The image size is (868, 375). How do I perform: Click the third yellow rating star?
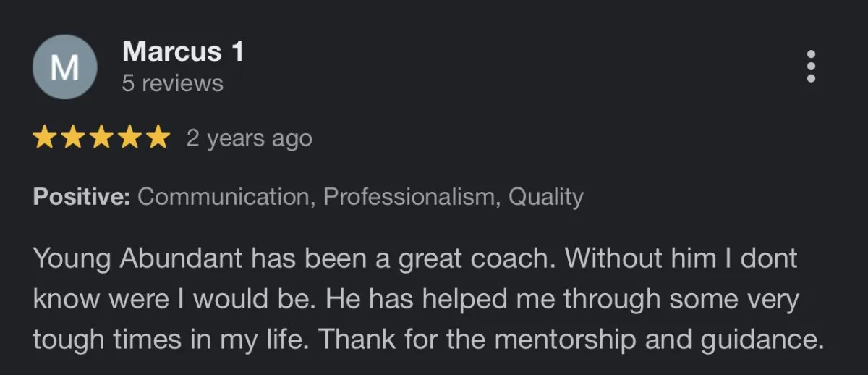101,138
